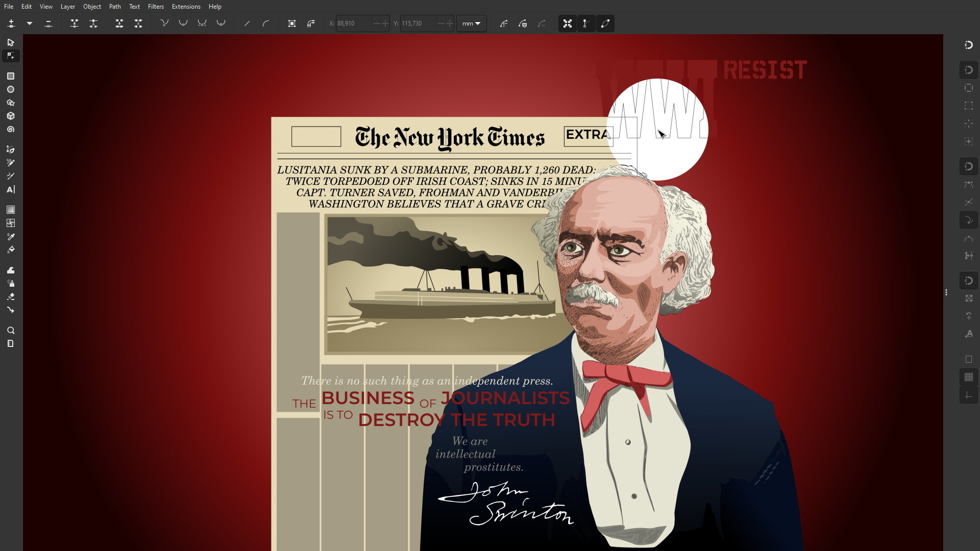980x551 pixels.
Task: Toggle snap to grids
Action: 969,377
